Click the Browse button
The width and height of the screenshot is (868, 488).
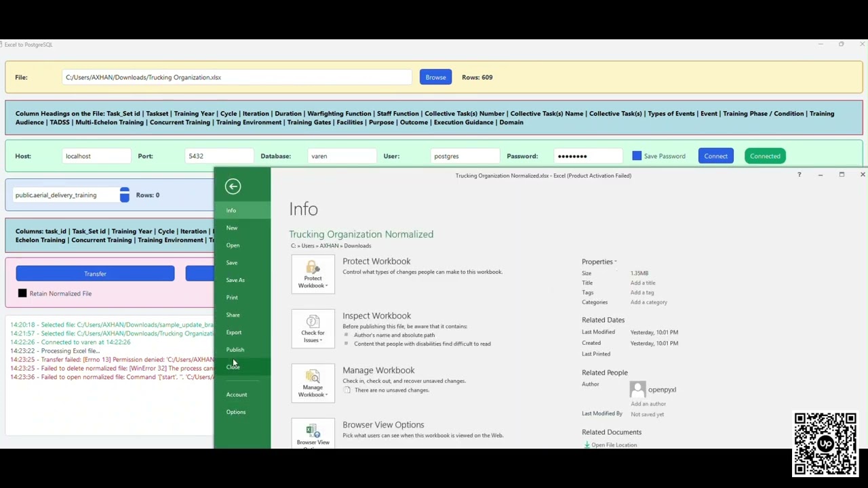click(x=435, y=77)
